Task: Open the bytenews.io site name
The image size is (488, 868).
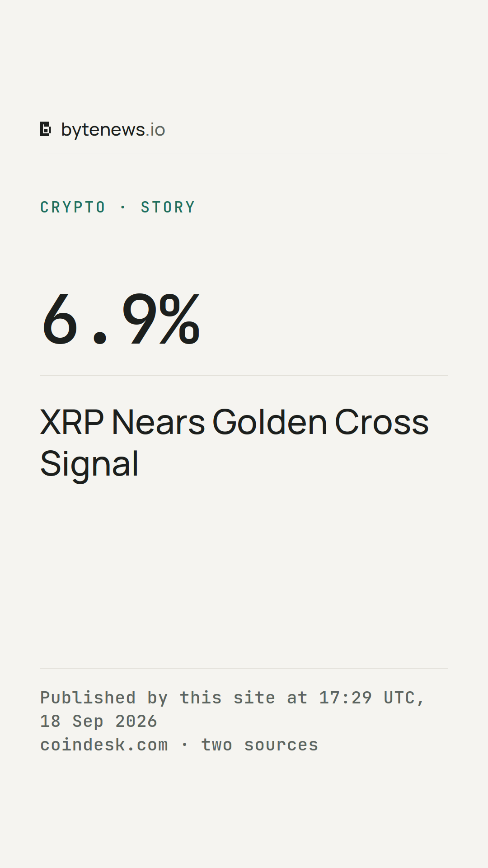Action: coord(113,130)
